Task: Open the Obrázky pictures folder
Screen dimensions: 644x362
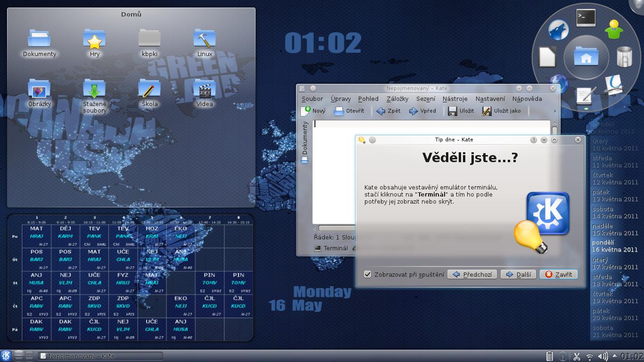Action: pos(39,88)
